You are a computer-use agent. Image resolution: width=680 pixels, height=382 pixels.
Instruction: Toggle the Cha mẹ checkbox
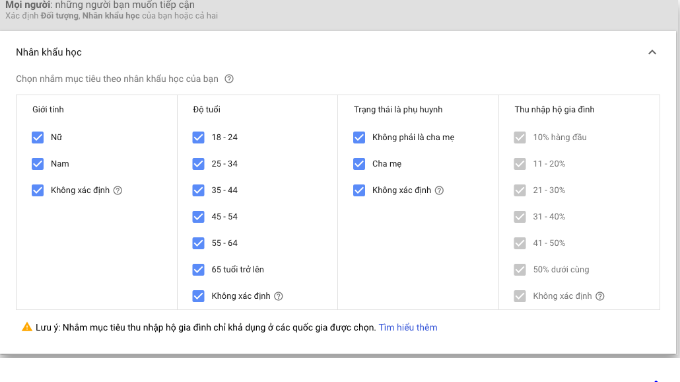359,164
